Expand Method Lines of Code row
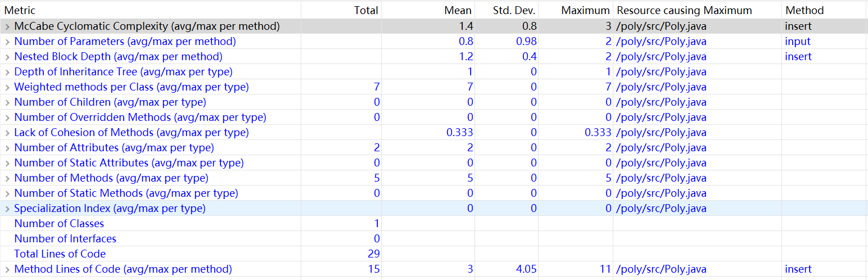The height and width of the screenshot is (280, 868). coord(7,269)
